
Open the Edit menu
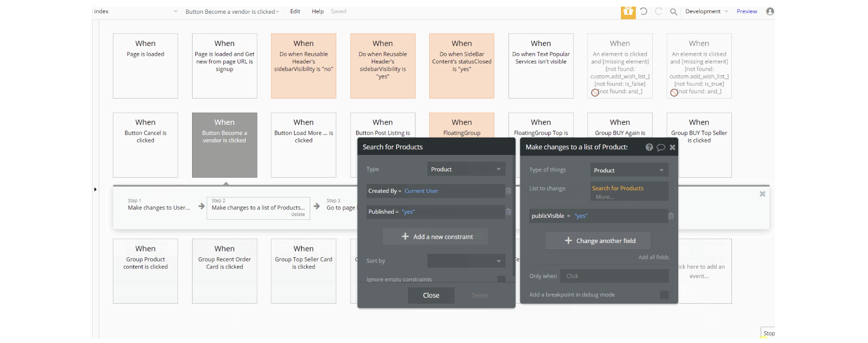tap(295, 11)
